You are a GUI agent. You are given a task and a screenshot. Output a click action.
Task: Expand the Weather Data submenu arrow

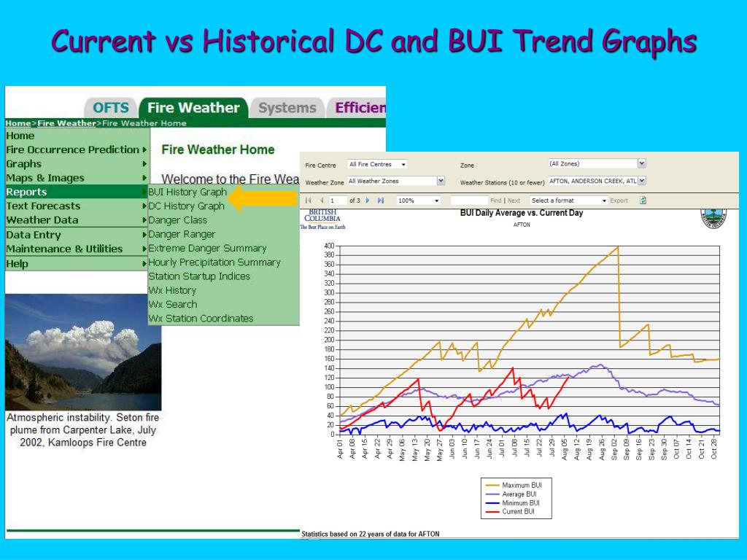[x=144, y=220]
